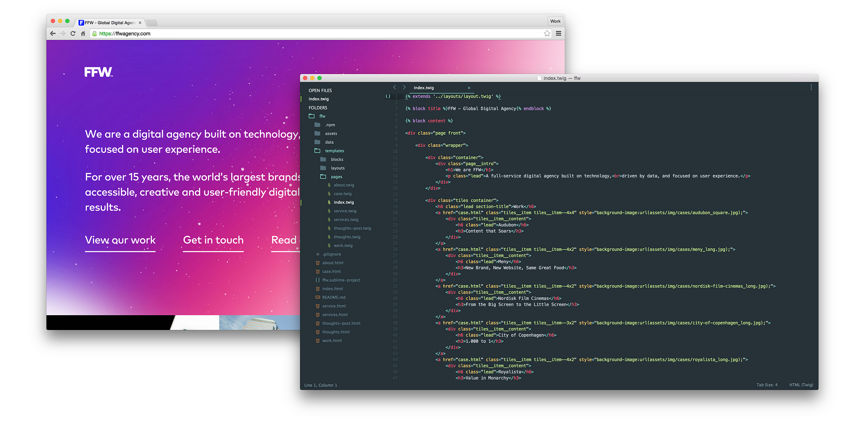The width and height of the screenshot is (868, 422).
Task: Jump back with the editor left arrow
Action: pyautogui.click(x=395, y=87)
